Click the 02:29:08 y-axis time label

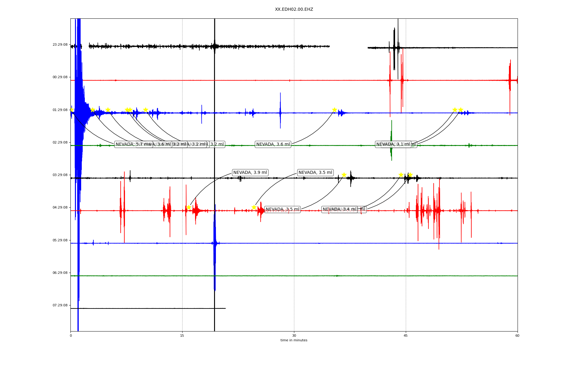point(60,142)
